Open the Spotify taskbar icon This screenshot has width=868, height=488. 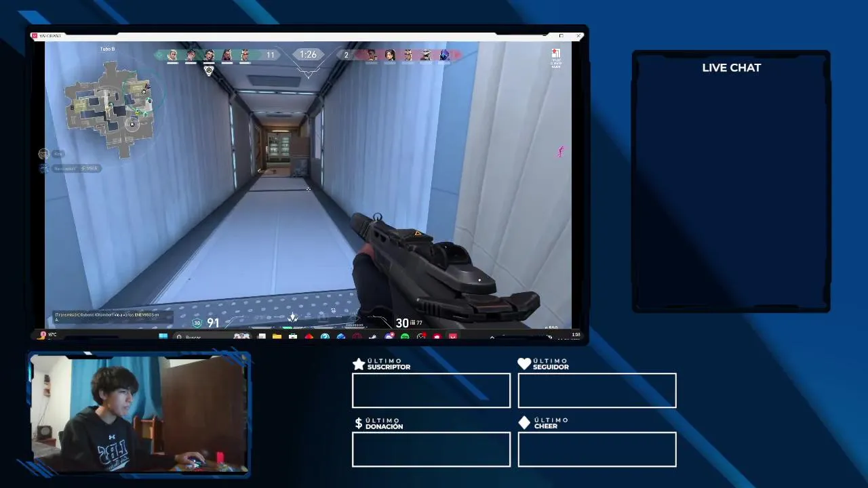tap(405, 336)
